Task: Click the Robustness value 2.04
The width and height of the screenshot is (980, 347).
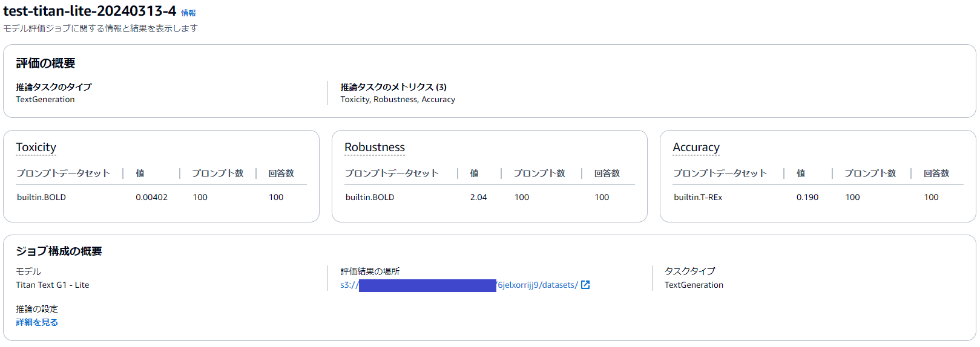Action: click(x=478, y=197)
